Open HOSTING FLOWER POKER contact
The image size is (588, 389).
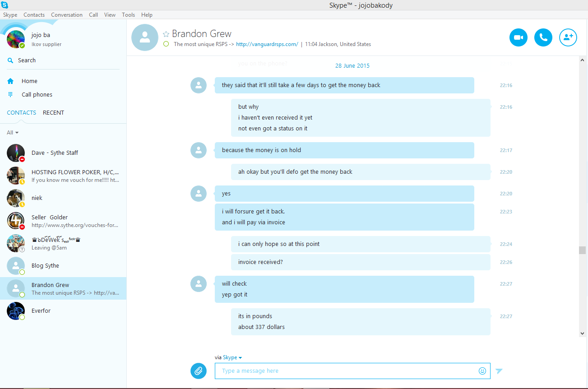point(63,176)
